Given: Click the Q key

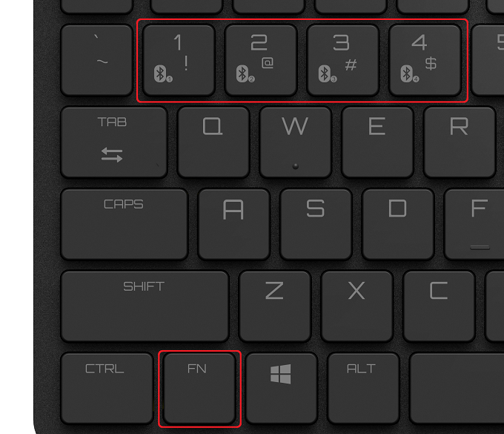Looking at the screenshot, I should (213, 142).
